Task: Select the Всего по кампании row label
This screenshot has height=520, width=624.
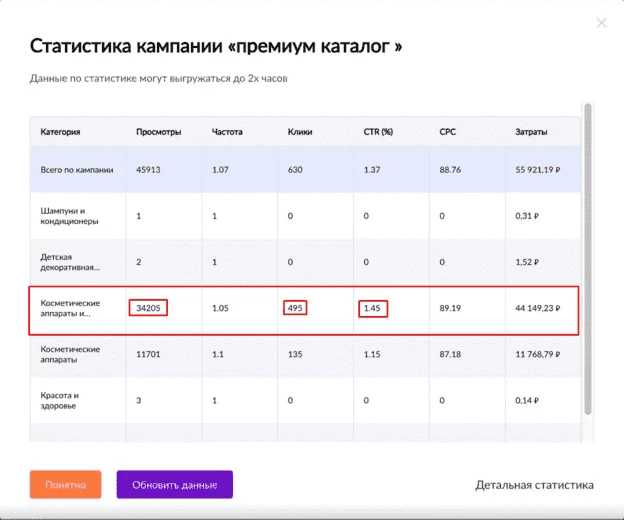Action: point(77,170)
